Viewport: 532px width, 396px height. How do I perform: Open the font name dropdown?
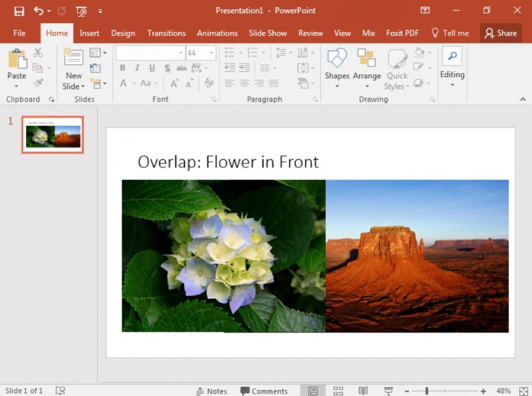pyautogui.click(x=180, y=52)
